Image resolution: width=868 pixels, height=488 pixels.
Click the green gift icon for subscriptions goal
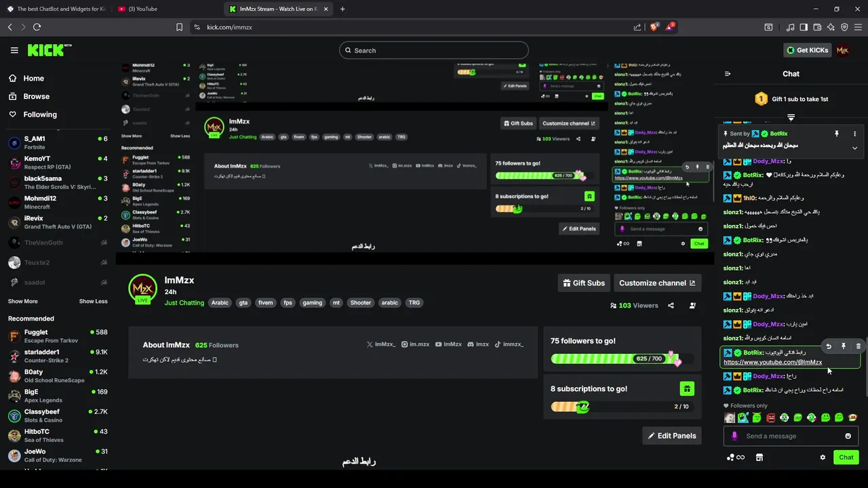[x=687, y=388]
